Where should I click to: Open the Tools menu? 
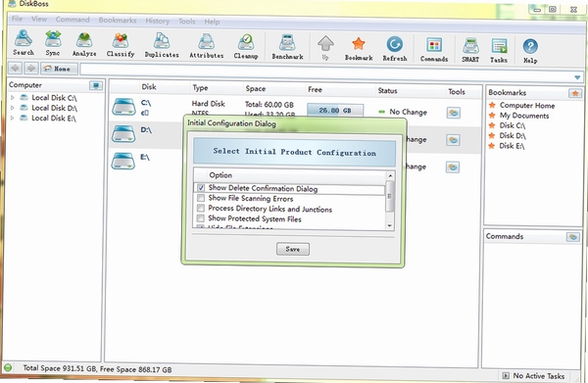point(187,22)
